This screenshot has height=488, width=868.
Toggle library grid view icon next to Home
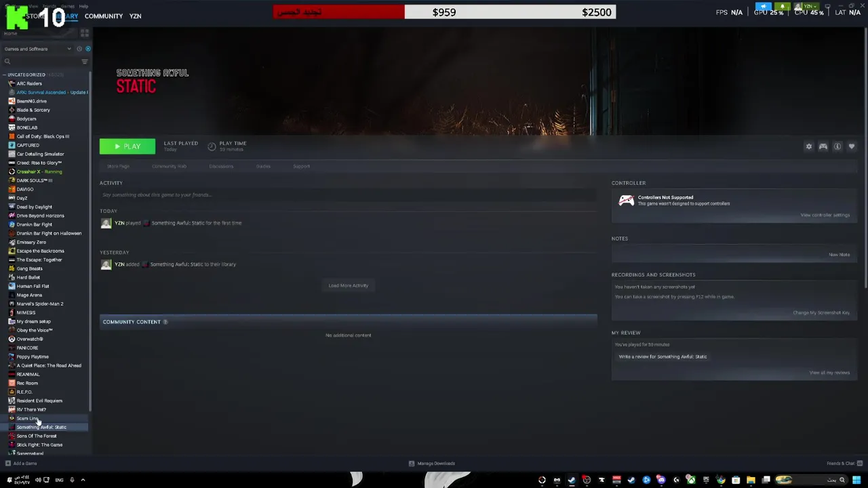click(85, 33)
